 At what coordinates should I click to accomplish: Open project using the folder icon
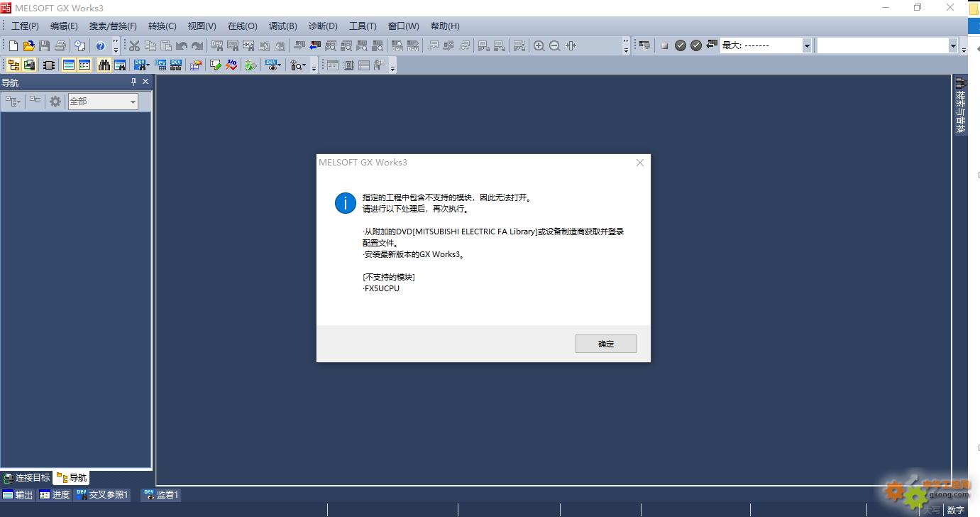(28, 45)
